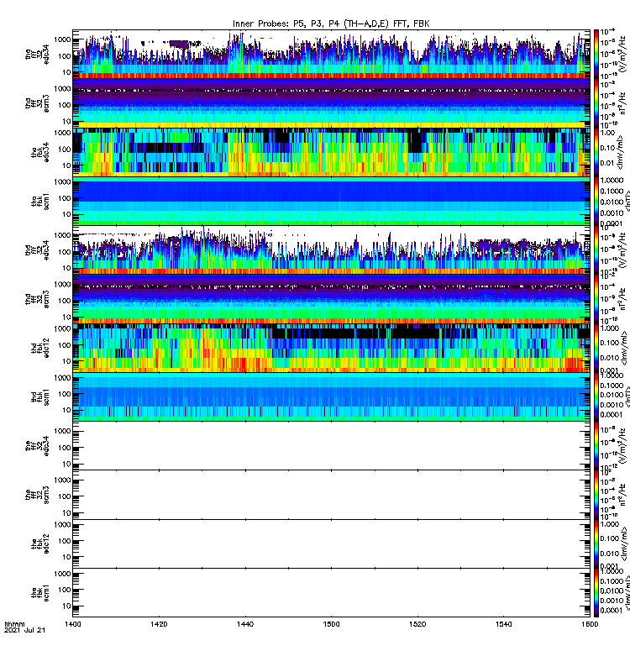Click the color bar beside tha fbk edc34 panel
This screenshot has height=672, width=630.
(x=596, y=152)
